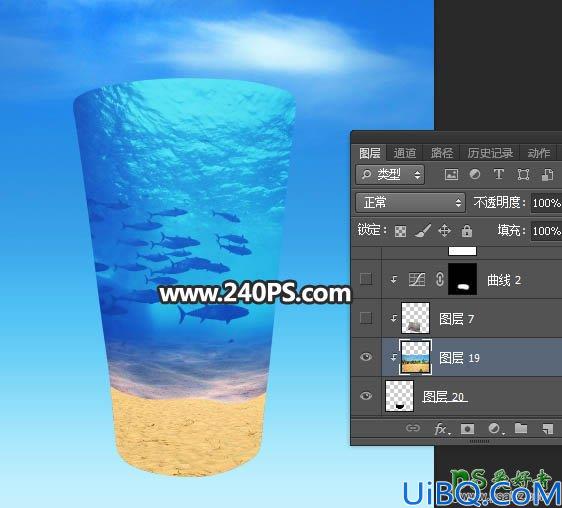Filter layers by adjustment layer icon
The height and width of the screenshot is (508, 562).
tap(475, 175)
